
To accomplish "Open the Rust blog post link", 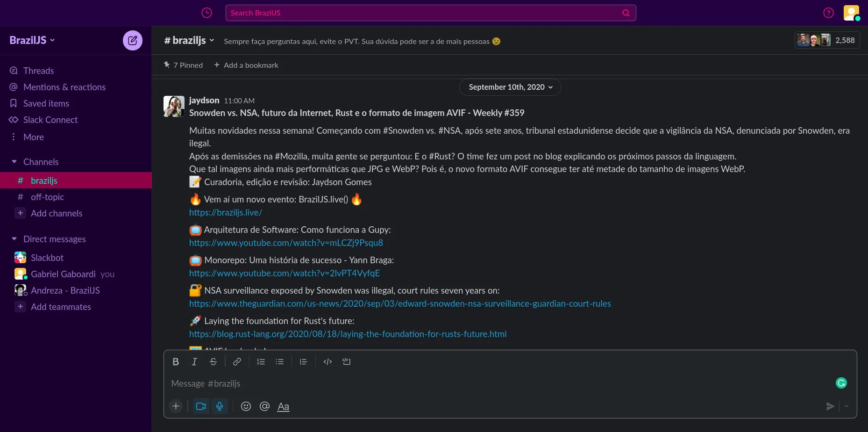I will click(348, 334).
